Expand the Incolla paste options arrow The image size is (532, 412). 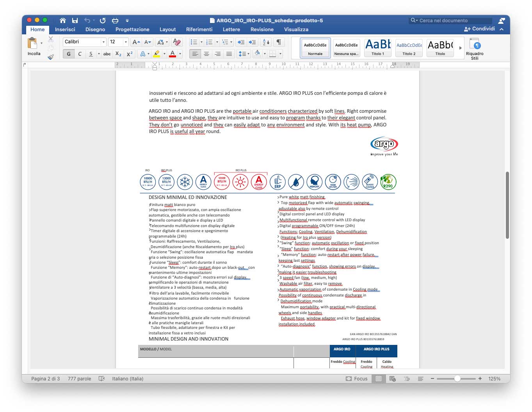pyautogui.click(x=41, y=43)
